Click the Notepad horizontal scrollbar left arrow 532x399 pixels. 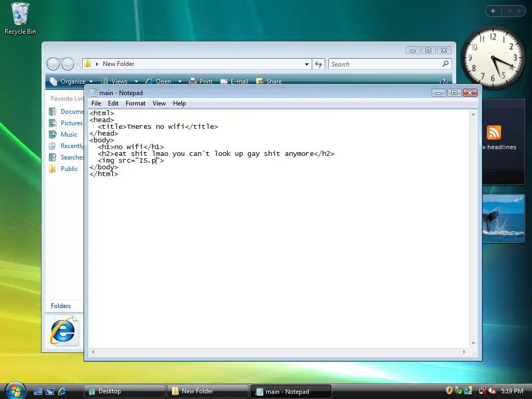93,352
